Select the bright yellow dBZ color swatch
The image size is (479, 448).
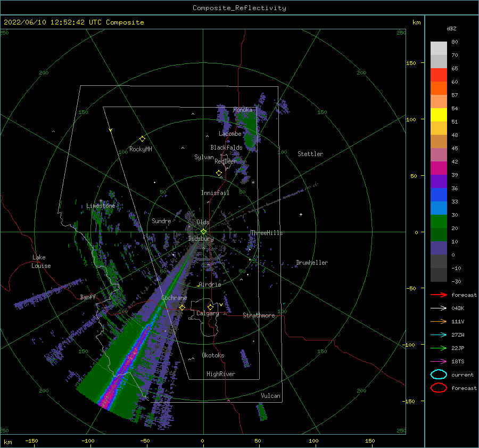click(439, 115)
